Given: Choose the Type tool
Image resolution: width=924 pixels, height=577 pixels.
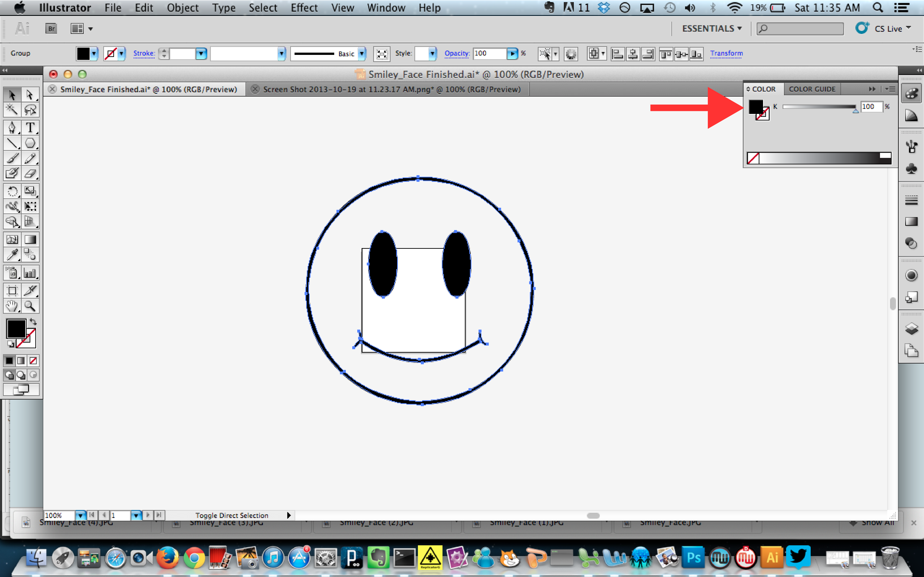Looking at the screenshot, I should 30,127.
